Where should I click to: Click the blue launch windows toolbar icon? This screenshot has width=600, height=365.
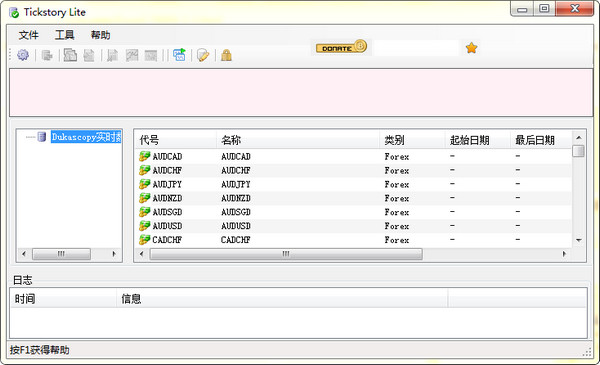pyautogui.click(x=179, y=55)
